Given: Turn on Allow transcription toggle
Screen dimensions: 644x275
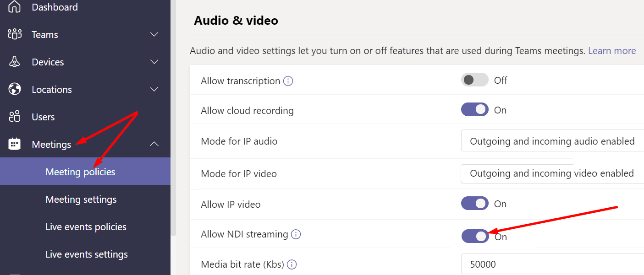Looking at the screenshot, I should pos(474,80).
